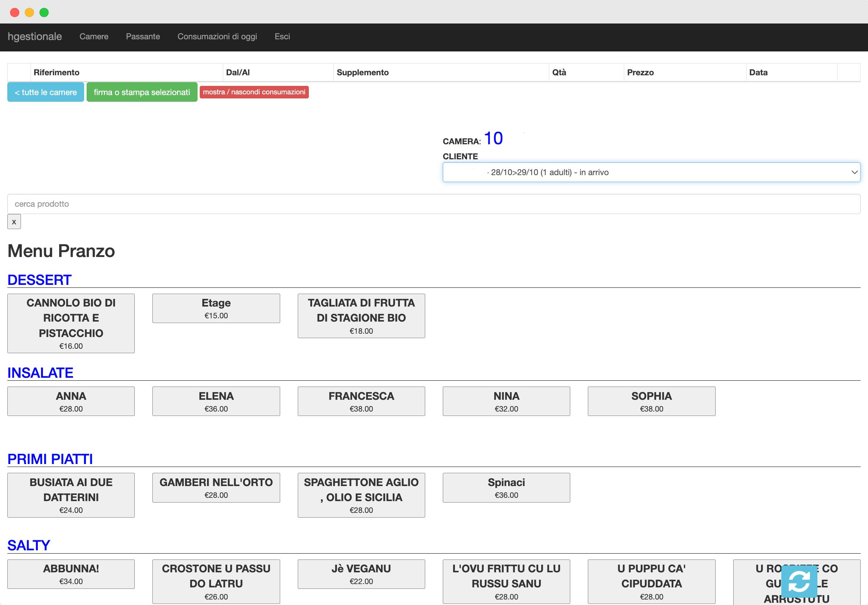This screenshot has width=868, height=605.
Task: Open Consumazioni di oggi
Action: (x=217, y=36)
